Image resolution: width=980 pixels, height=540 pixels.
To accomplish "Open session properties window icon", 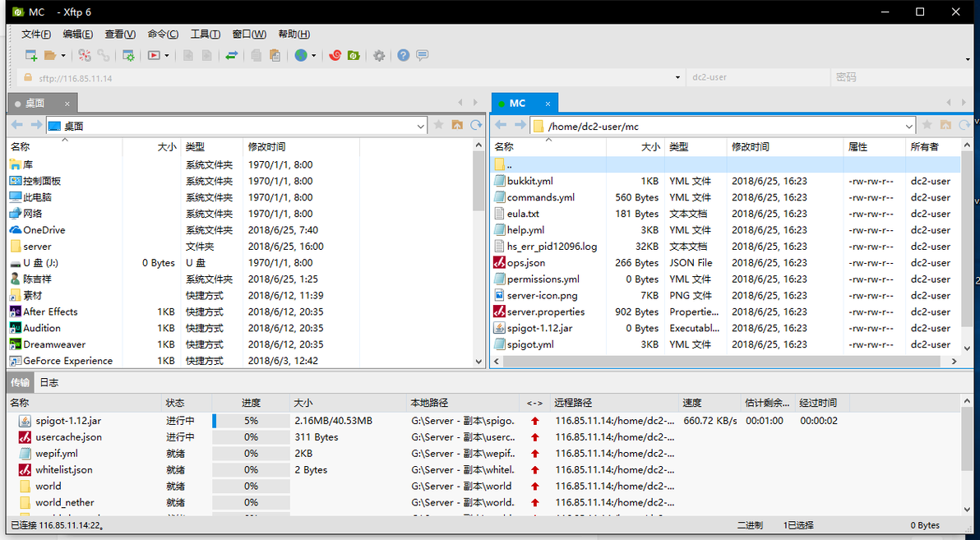I will point(128,56).
